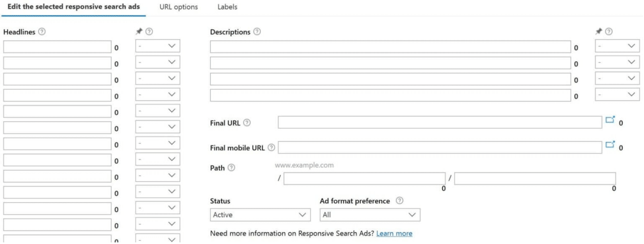Image resolution: width=644 pixels, height=244 pixels.
Task: Click the first headline input field
Action: [57, 46]
